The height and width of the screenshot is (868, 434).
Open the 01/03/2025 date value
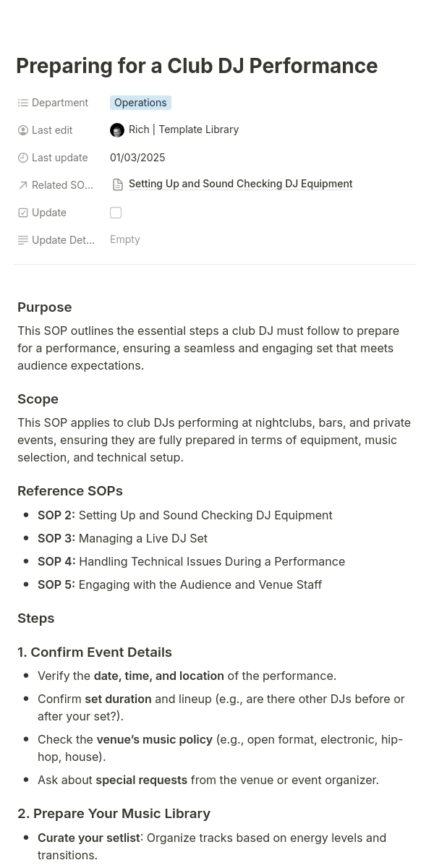tap(137, 158)
